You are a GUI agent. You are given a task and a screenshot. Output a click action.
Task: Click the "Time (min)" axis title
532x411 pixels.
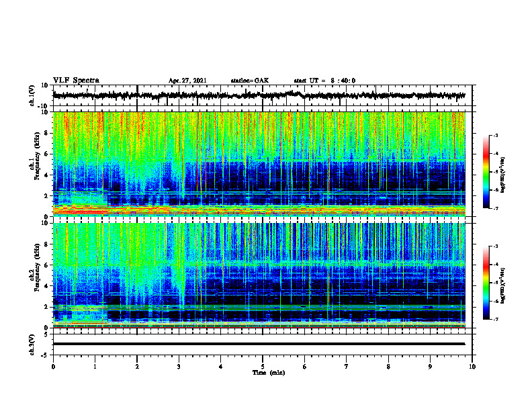pos(269,373)
